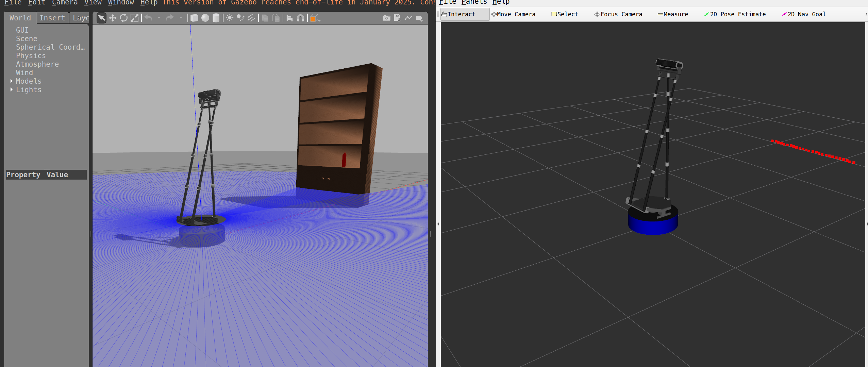The image size is (868, 367).
Task: Select the arrow selection mode in Gazebo
Action: 101,18
